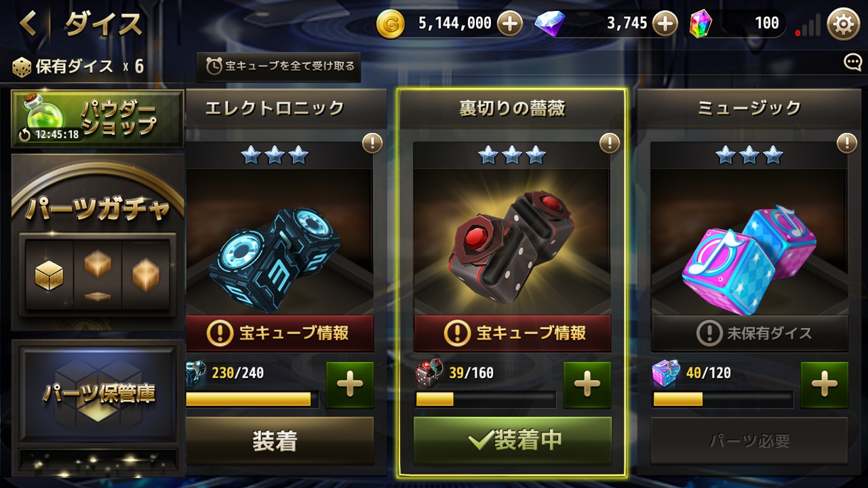Open the settings gear icon

[x=843, y=24]
